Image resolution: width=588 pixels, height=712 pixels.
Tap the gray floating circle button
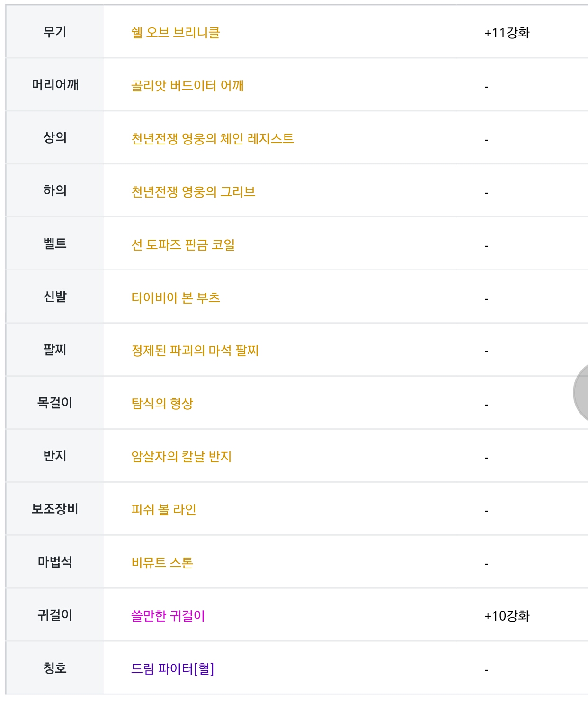click(x=581, y=393)
